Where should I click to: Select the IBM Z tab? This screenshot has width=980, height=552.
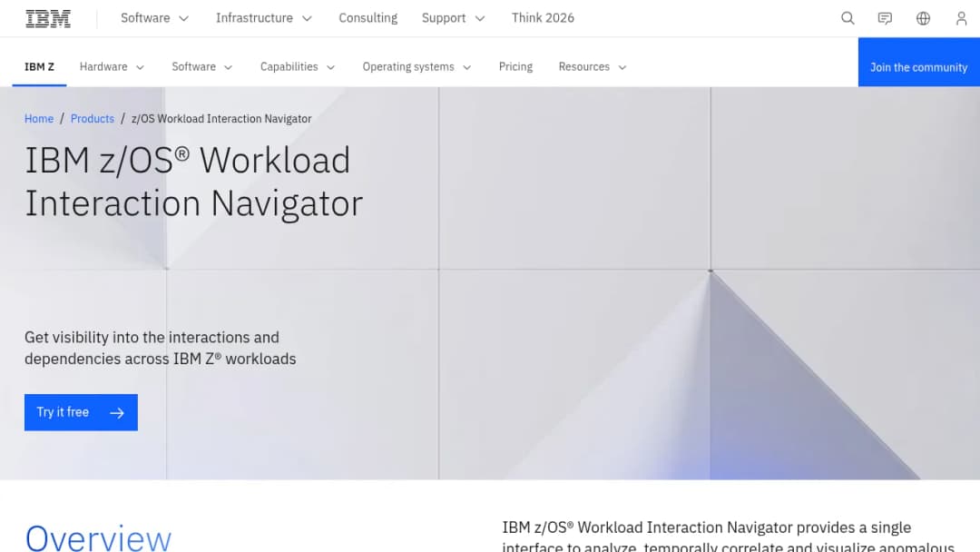pyautogui.click(x=39, y=67)
